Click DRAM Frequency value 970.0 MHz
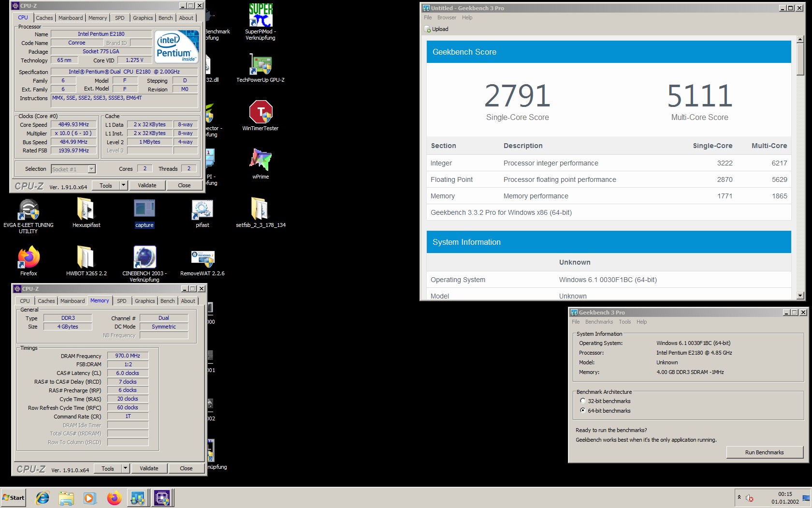Image resolution: width=812 pixels, height=508 pixels. 128,356
